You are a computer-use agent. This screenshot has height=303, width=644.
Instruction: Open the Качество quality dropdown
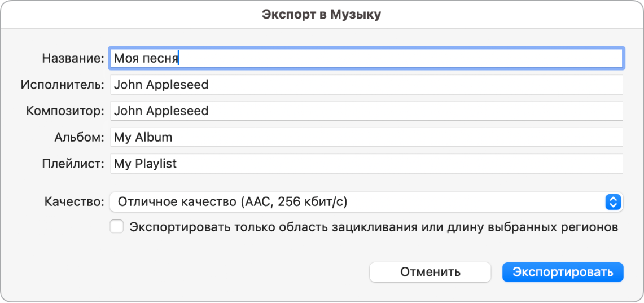[366, 202]
